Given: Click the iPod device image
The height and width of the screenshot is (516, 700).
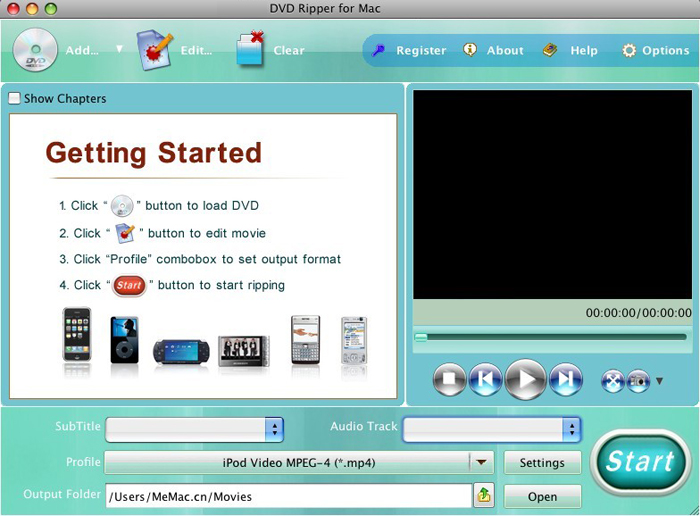Looking at the screenshot, I should [124, 340].
